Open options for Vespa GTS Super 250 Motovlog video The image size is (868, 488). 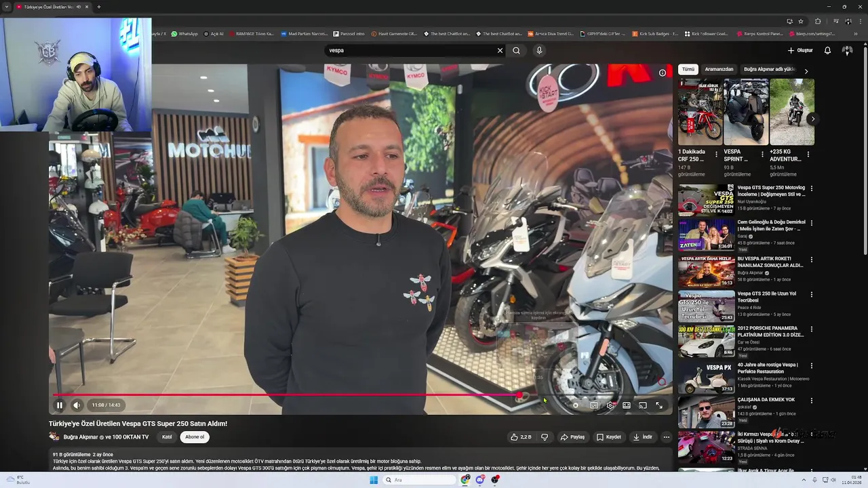[x=811, y=188]
